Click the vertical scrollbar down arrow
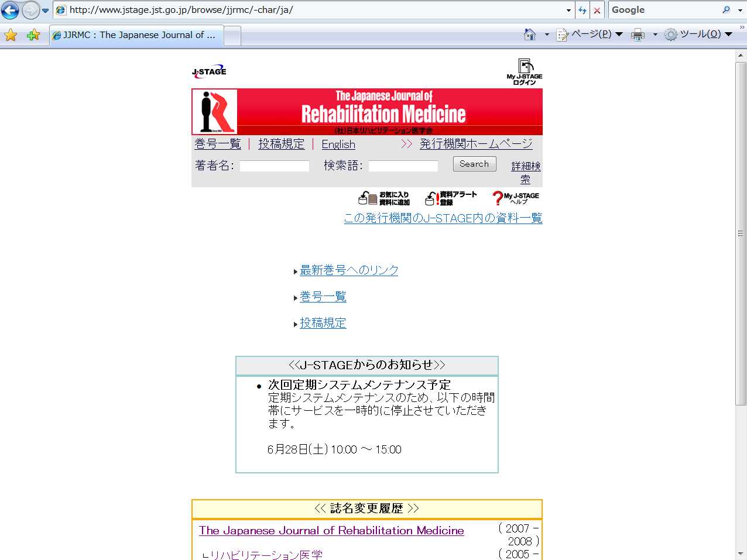The width and height of the screenshot is (747, 560). [741, 553]
